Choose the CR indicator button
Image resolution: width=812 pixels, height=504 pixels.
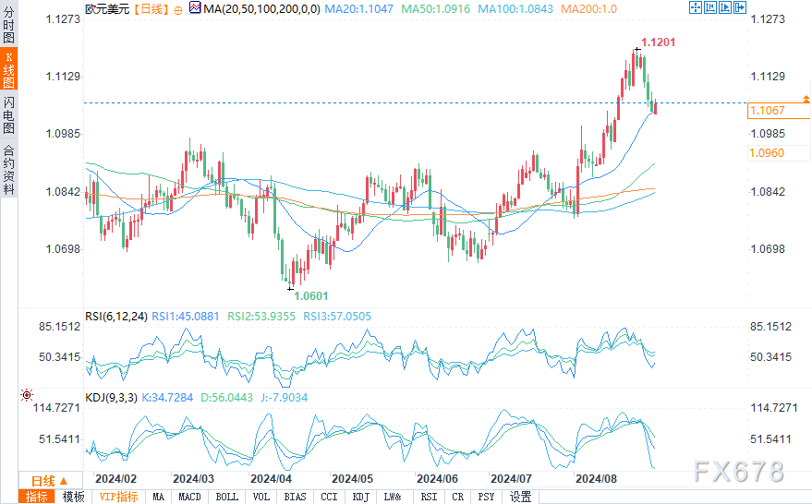point(458,497)
